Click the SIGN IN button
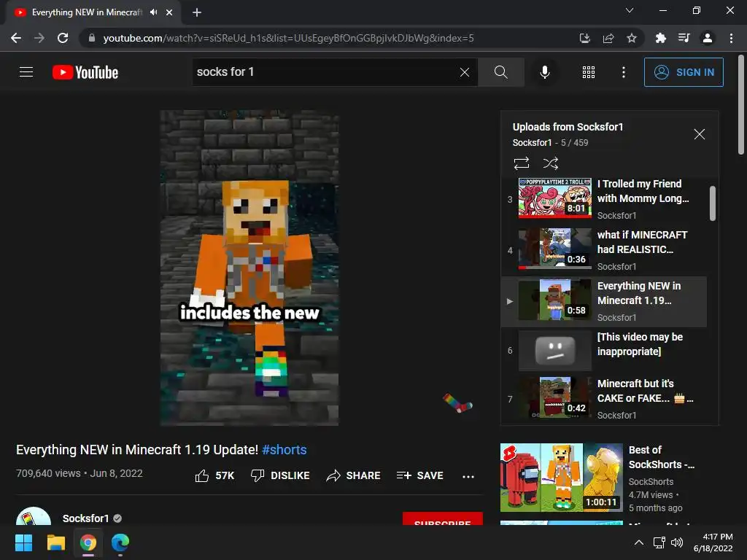Screen dimensions: 747x560 pyautogui.click(x=684, y=72)
